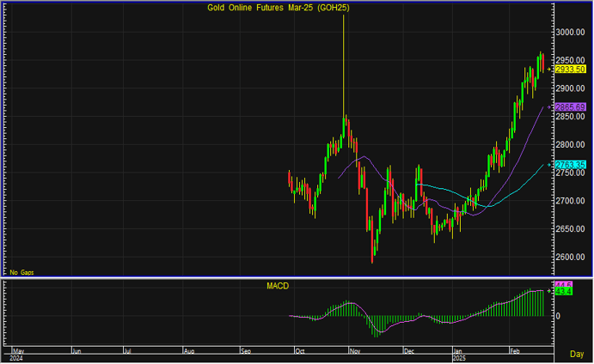
Task: Select the green 43.4 MACD value label
Action: pyautogui.click(x=564, y=292)
